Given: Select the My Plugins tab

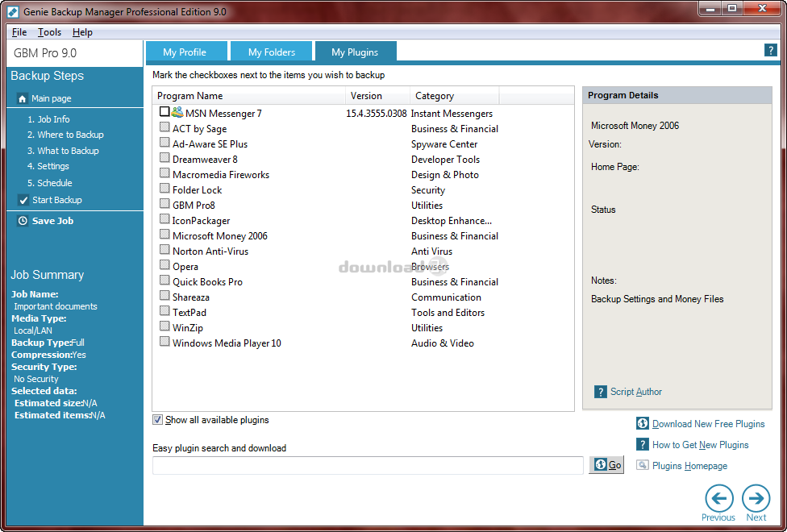Looking at the screenshot, I should pyautogui.click(x=355, y=52).
